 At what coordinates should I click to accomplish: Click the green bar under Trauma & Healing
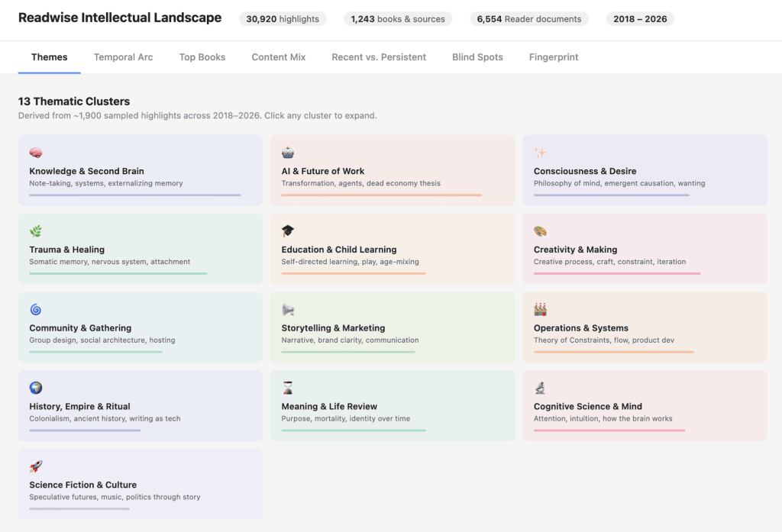[x=118, y=273]
